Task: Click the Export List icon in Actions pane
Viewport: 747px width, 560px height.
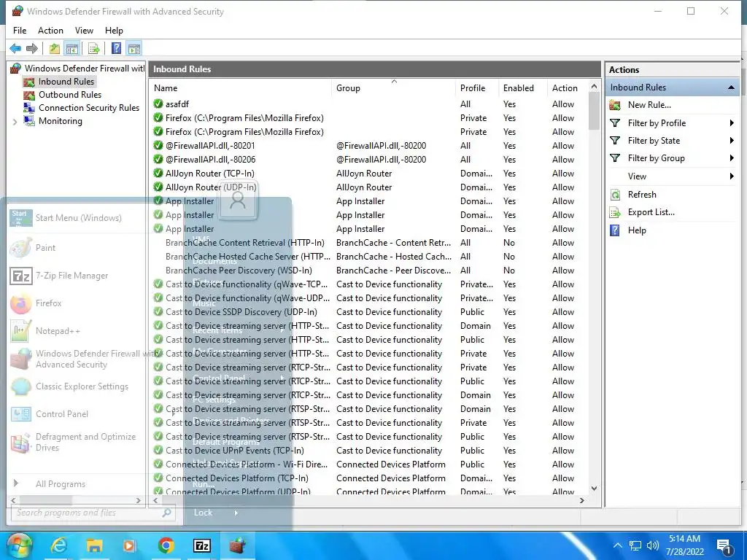Action: (615, 212)
